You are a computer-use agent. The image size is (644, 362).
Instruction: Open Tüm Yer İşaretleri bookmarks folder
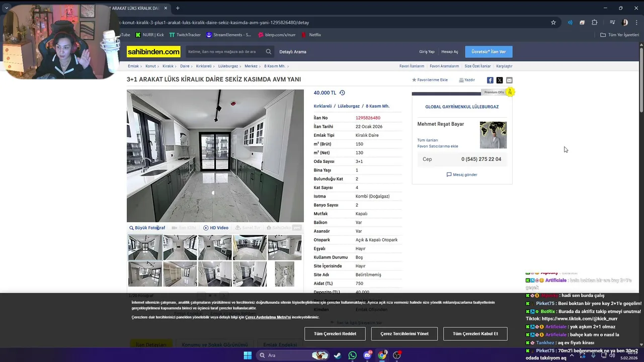coord(619,35)
